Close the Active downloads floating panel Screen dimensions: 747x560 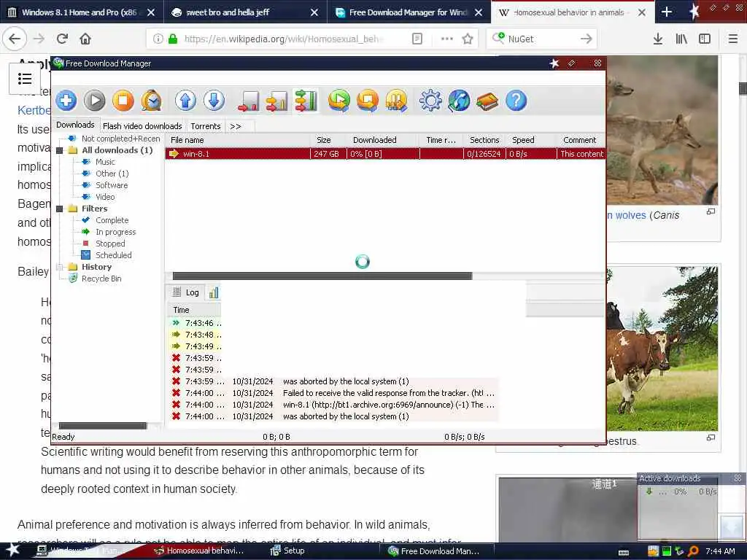(738, 478)
